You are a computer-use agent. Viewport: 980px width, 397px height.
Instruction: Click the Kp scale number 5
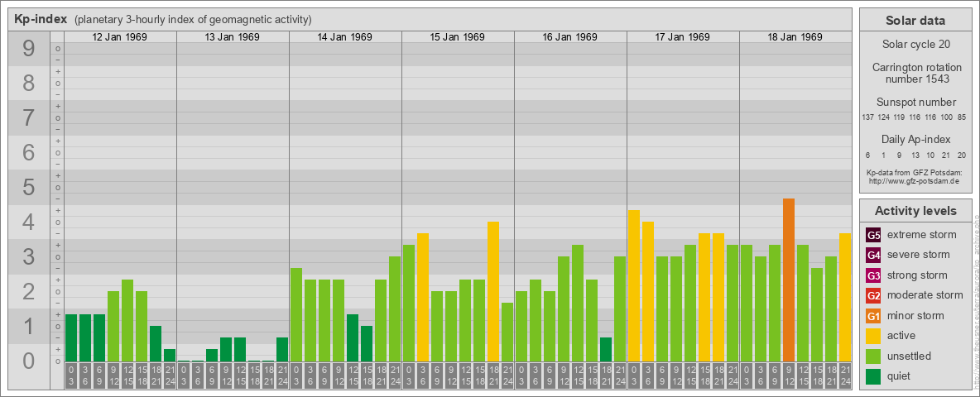28,187
